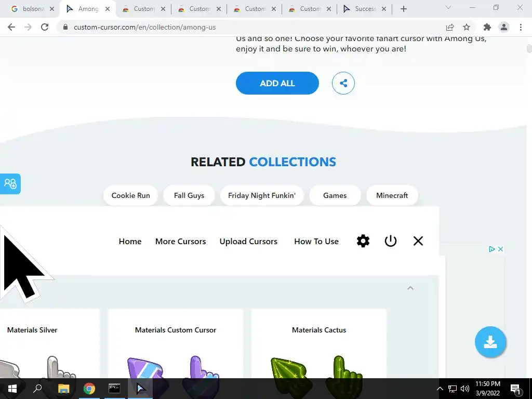Open the AdChoices info icon
This screenshot has width=532, height=399.
(x=491, y=249)
